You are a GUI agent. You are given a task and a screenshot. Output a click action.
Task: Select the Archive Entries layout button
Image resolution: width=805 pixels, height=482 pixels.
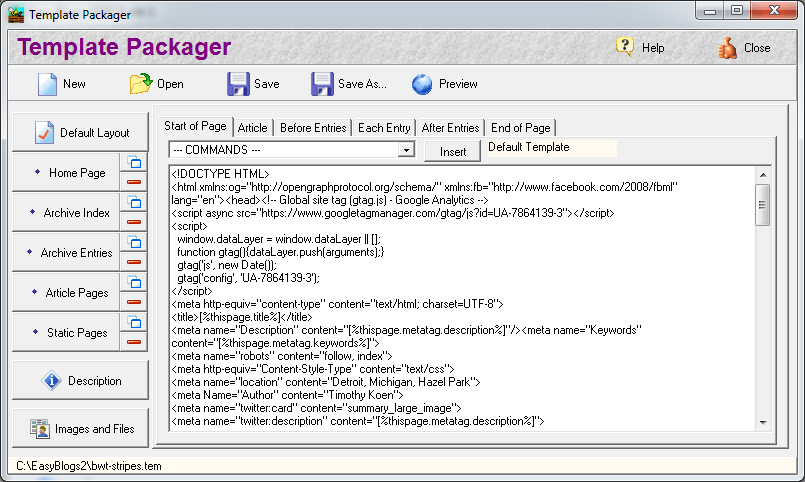tap(66, 253)
